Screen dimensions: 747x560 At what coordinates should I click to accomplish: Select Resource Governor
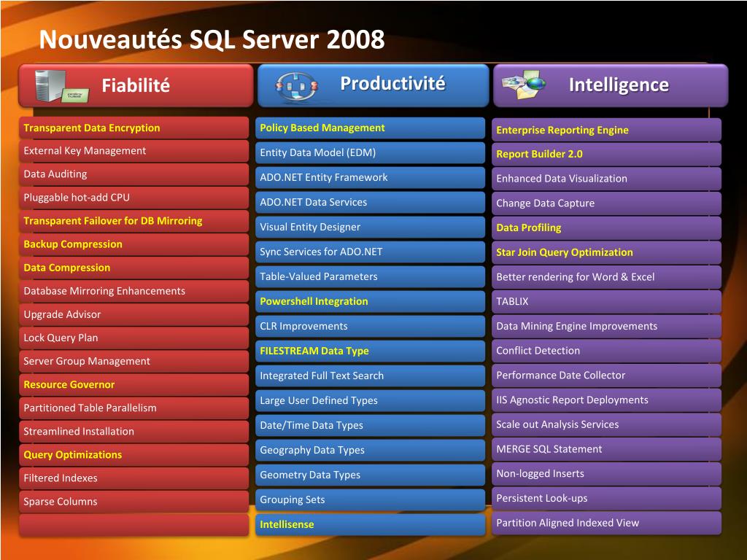pos(134,384)
